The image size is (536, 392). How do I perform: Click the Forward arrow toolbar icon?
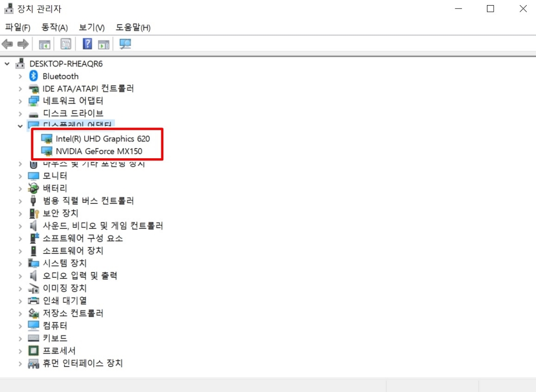(23, 44)
